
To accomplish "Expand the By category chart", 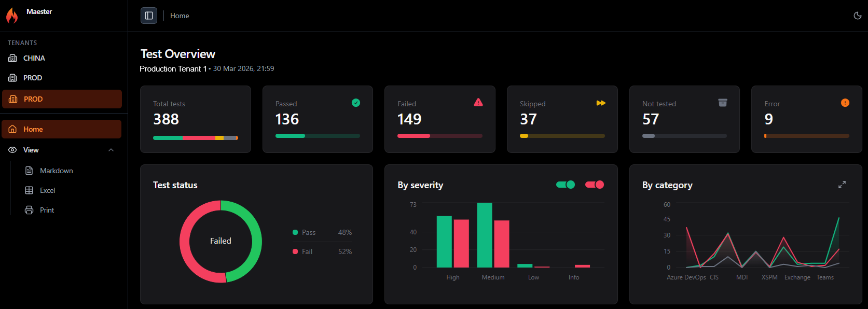I will [x=842, y=185].
